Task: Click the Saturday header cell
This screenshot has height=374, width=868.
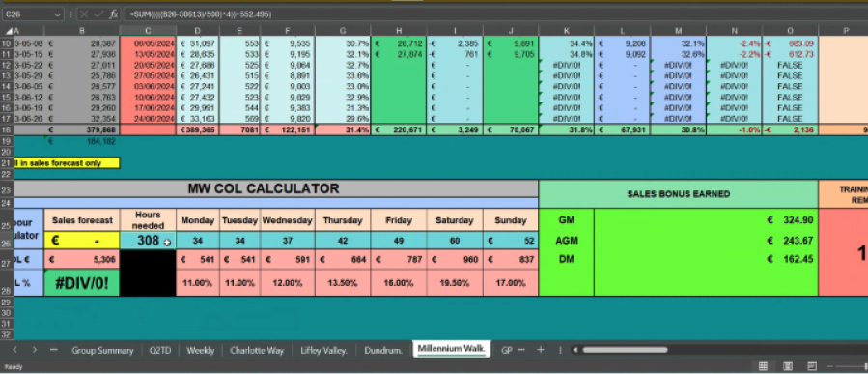Action: [x=455, y=220]
